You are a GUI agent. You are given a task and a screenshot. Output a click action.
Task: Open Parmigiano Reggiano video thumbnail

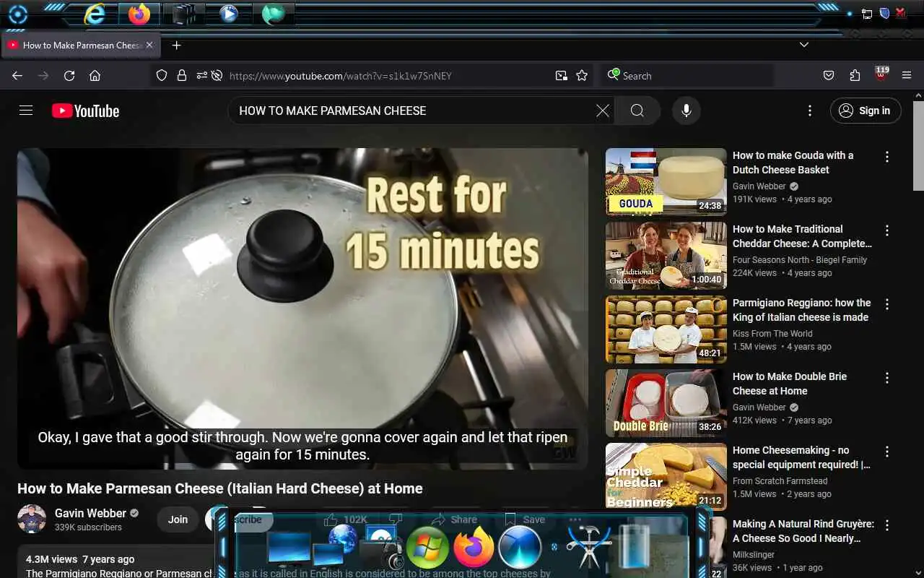tap(666, 329)
